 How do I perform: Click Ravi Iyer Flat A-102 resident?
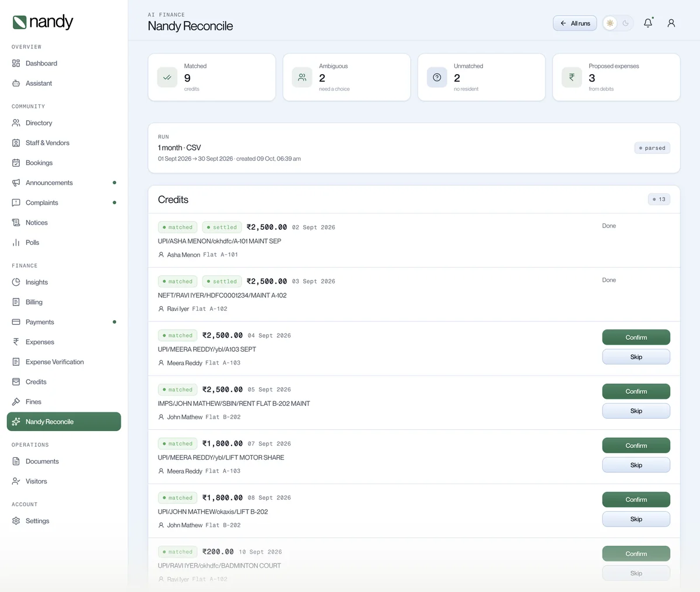(x=192, y=309)
